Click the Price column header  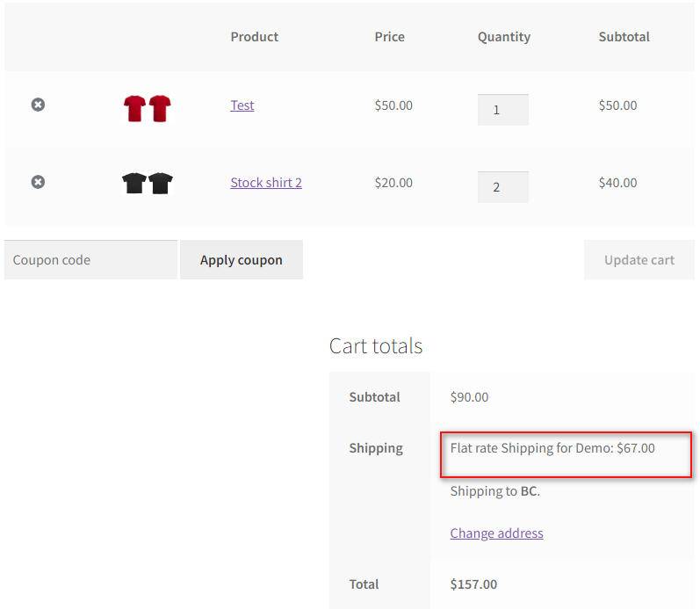[x=390, y=37]
